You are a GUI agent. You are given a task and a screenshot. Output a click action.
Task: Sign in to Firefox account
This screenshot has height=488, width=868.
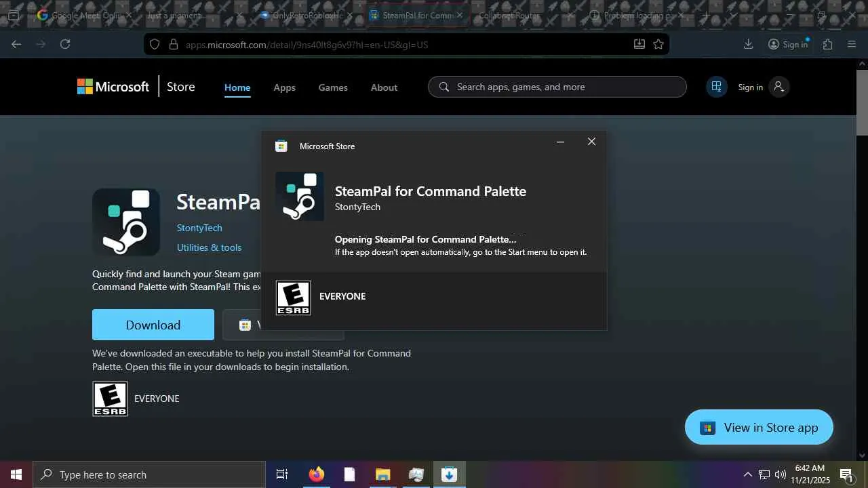[x=788, y=44]
